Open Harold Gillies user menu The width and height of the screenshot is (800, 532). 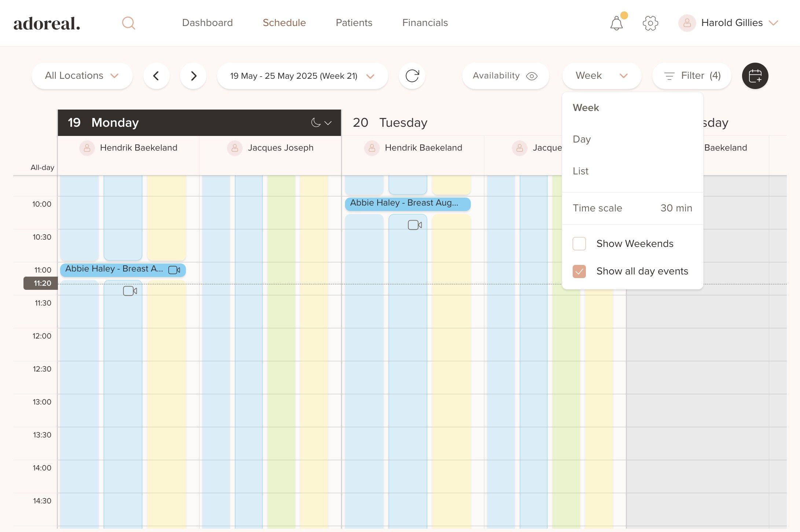tap(731, 23)
